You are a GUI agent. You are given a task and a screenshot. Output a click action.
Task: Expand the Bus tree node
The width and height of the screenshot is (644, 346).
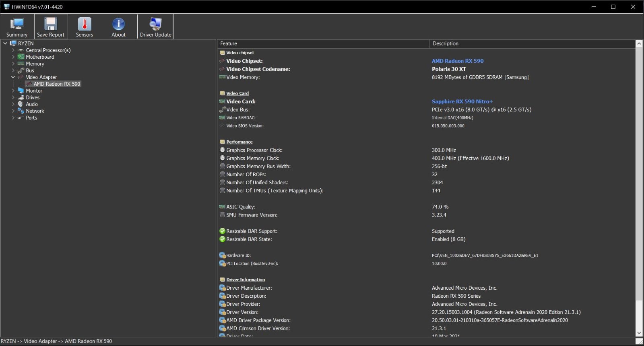(13, 70)
